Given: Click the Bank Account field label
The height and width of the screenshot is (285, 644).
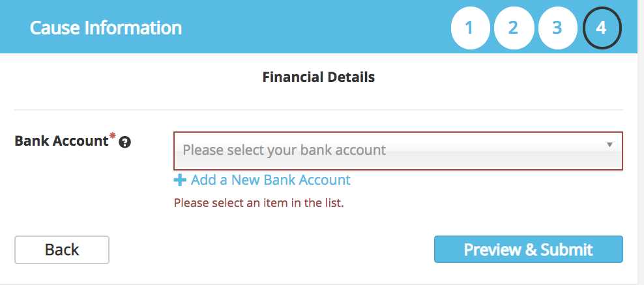Looking at the screenshot, I should click(x=62, y=141).
